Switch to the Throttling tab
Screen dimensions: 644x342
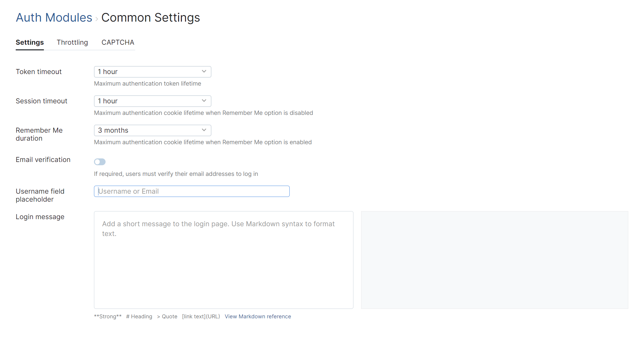[x=72, y=42]
